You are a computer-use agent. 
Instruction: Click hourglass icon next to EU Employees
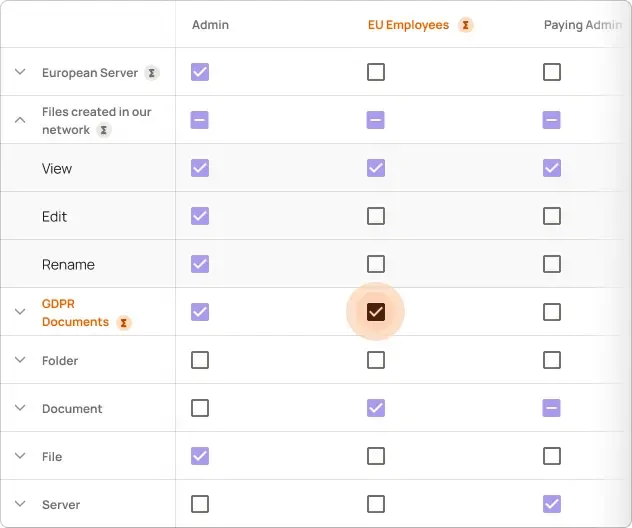pos(465,25)
